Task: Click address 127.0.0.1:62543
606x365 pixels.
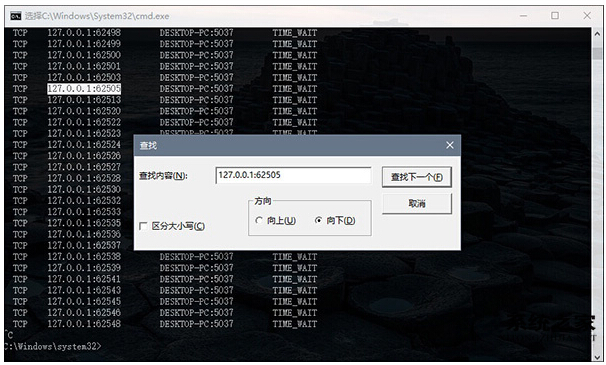Action: click(84, 290)
